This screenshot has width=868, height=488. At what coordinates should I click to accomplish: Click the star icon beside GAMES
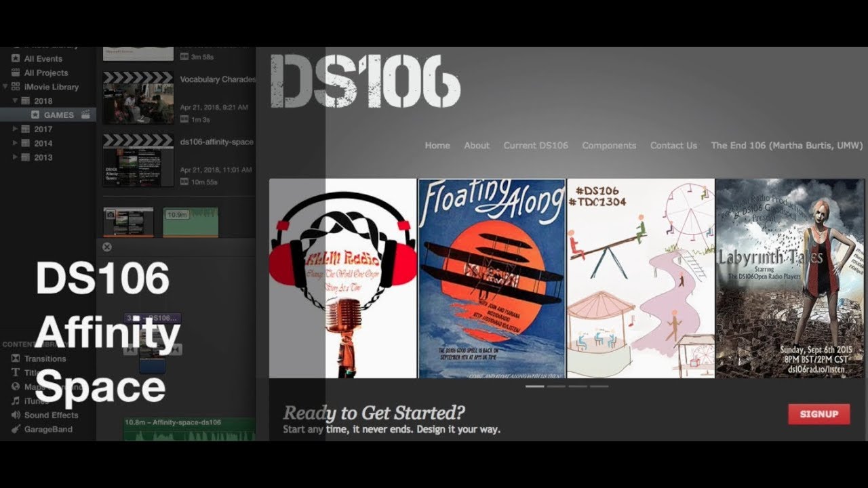coord(35,115)
